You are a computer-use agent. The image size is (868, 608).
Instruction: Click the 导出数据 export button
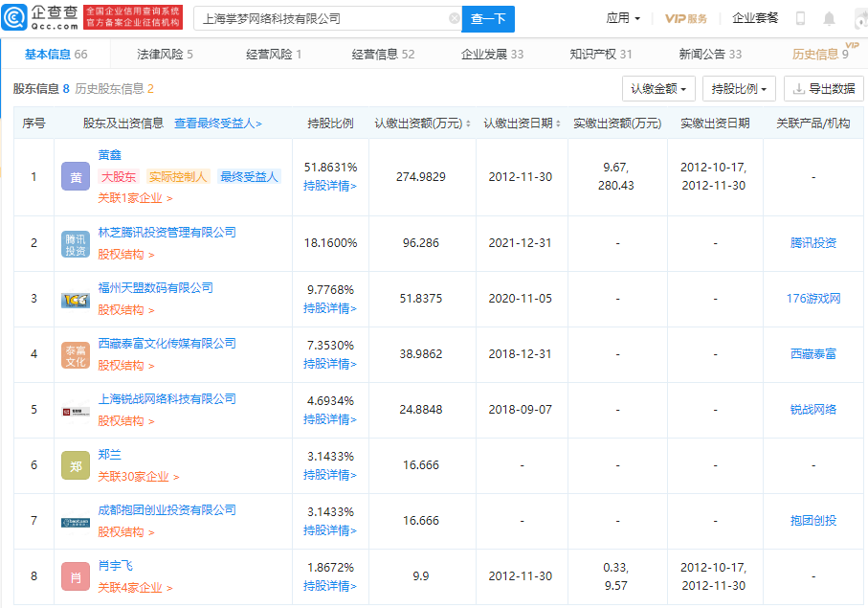click(824, 89)
